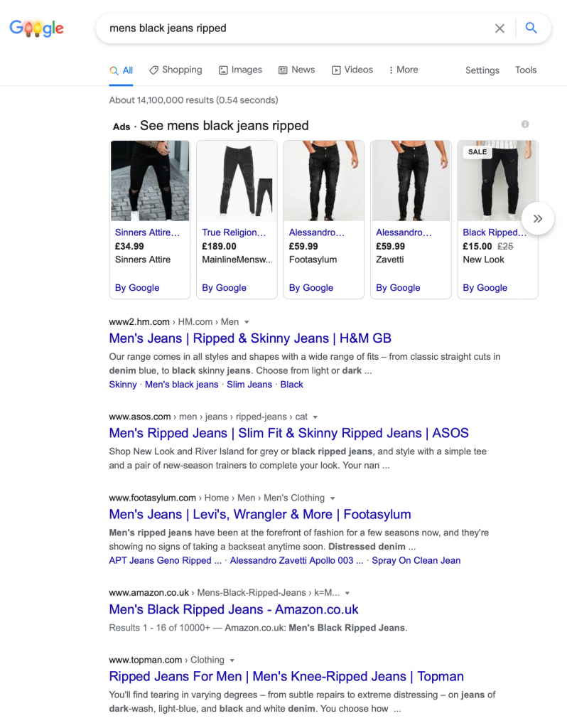Open Alessandro Zavetti Apollo 003 sitelink
567x728 pixels.
(x=296, y=560)
